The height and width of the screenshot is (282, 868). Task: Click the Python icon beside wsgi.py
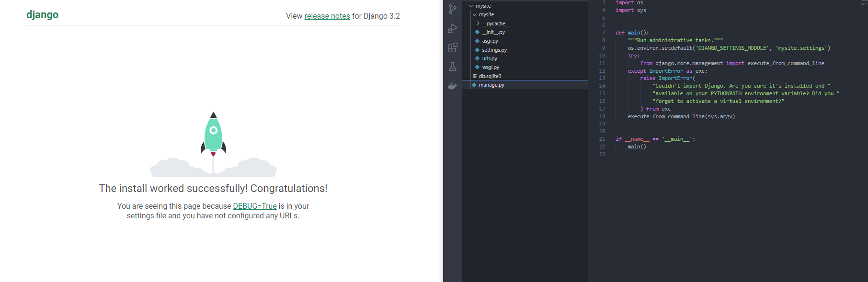[x=477, y=67]
